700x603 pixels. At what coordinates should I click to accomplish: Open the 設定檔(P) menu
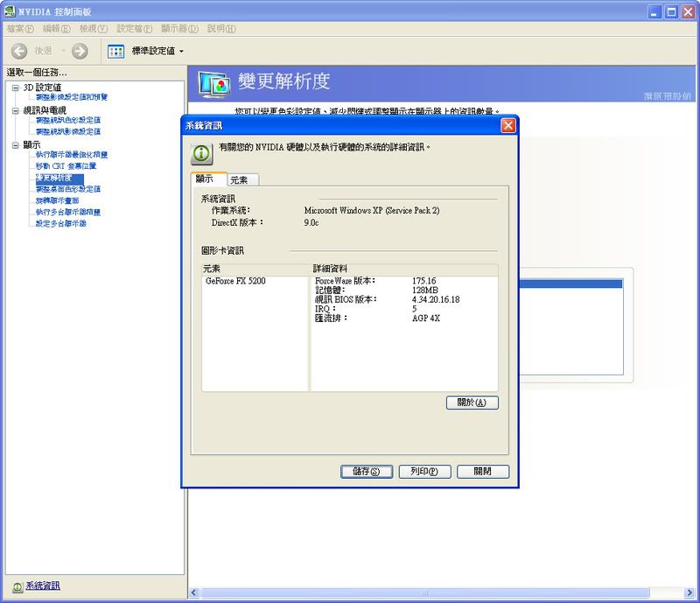(135, 29)
